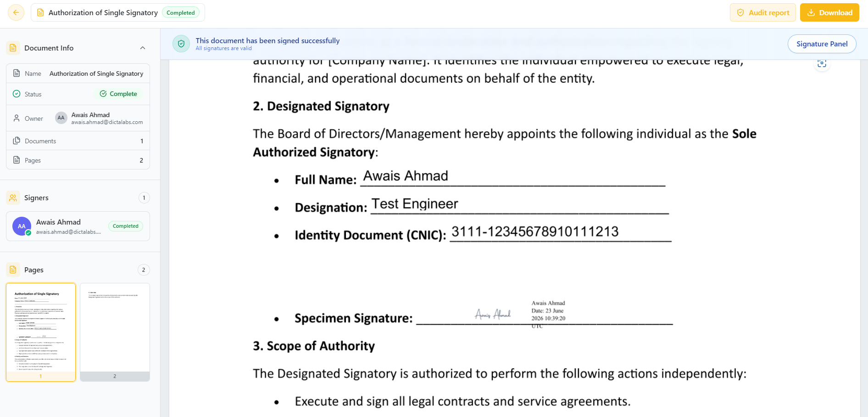Open page 2 thumbnail
This screenshot has height=417, width=868.
[115, 332]
